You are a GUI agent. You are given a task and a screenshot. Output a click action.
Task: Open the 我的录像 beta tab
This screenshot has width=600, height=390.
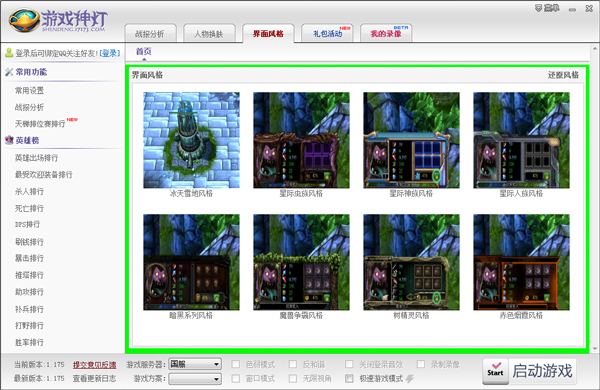(x=386, y=34)
